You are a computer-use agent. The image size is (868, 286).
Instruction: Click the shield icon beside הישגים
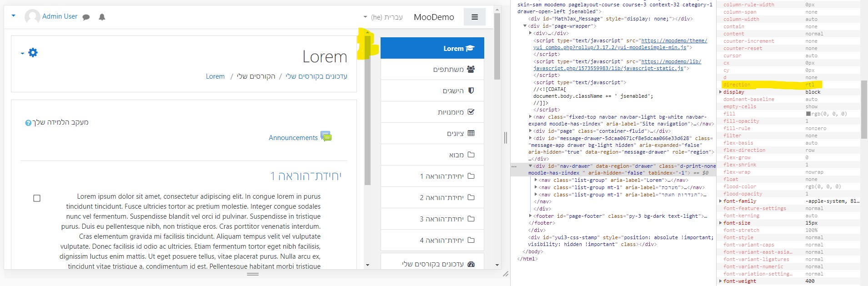[471, 90]
